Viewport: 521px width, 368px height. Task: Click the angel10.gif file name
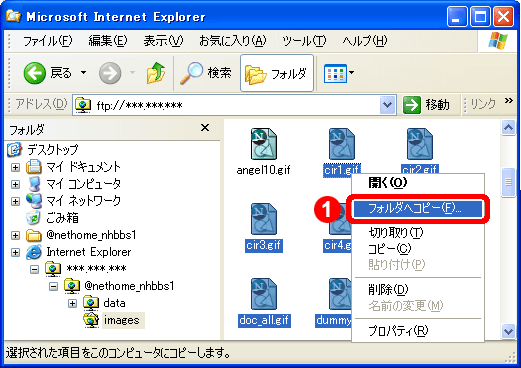263,170
